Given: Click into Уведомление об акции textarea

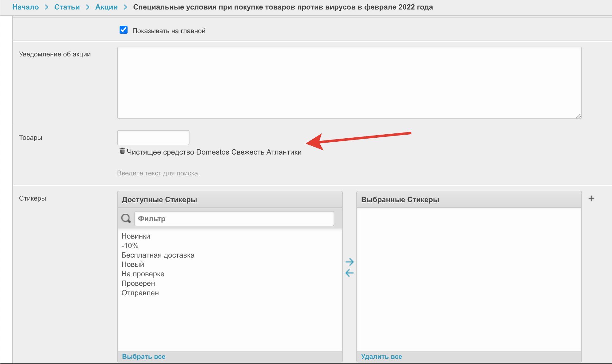Looking at the screenshot, I should click(349, 83).
